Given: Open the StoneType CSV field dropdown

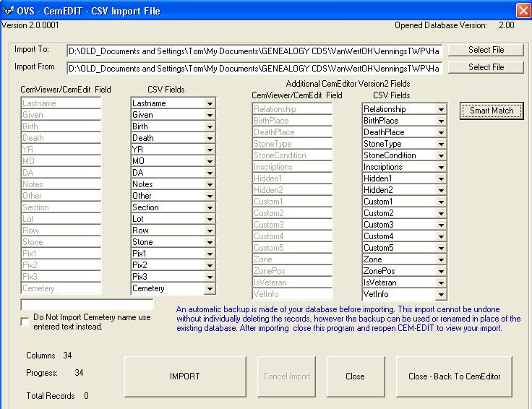Looking at the screenshot, I should tap(441, 144).
